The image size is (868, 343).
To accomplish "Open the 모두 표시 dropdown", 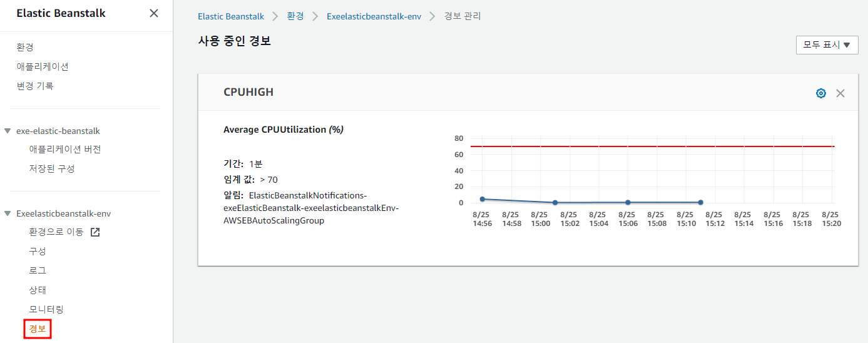I will [827, 45].
